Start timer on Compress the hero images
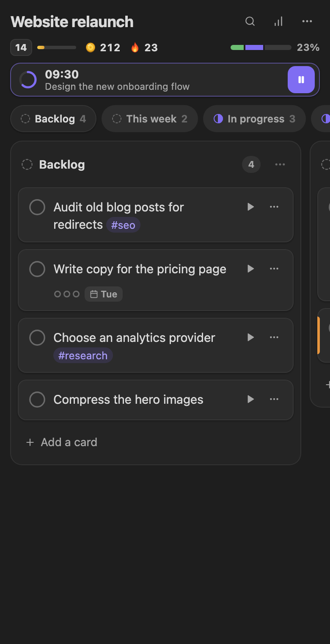 tap(250, 399)
